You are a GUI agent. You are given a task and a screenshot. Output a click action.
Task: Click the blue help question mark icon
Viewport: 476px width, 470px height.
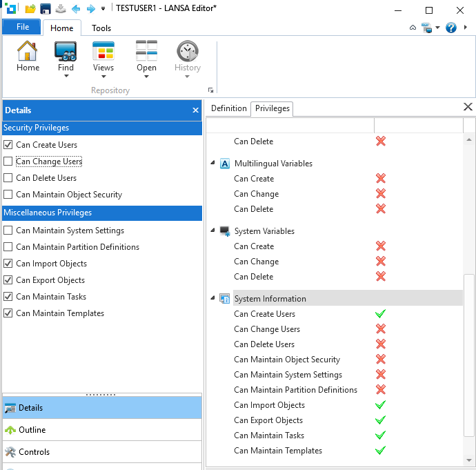451,28
